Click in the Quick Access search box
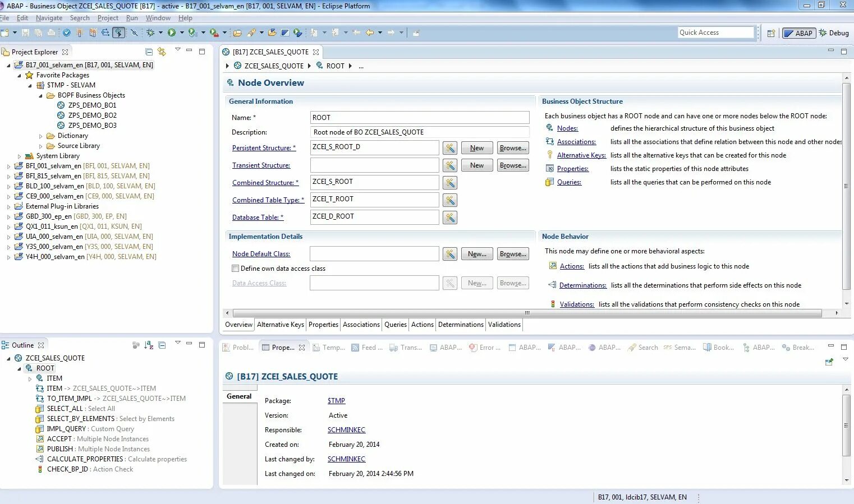 pos(715,33)
